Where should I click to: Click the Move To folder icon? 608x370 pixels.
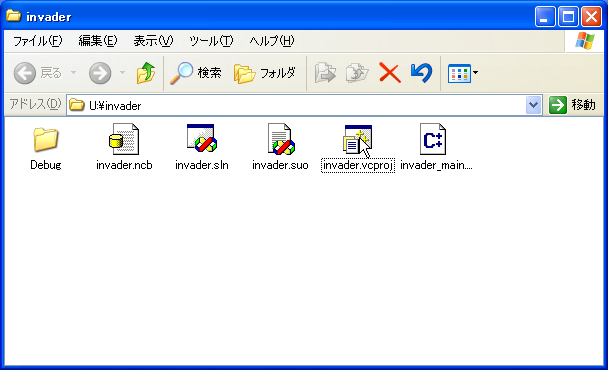point(325,73)
